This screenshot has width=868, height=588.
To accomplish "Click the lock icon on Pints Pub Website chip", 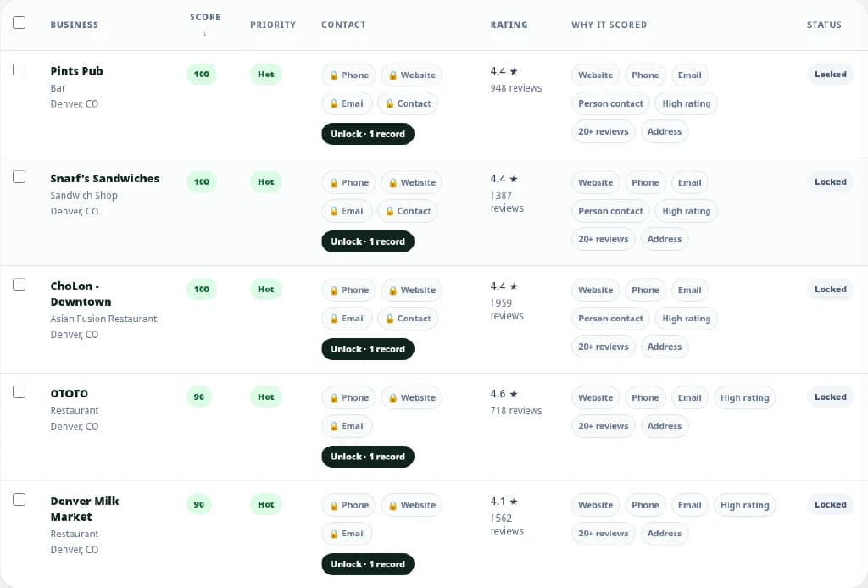I will (x=393, y=75).
